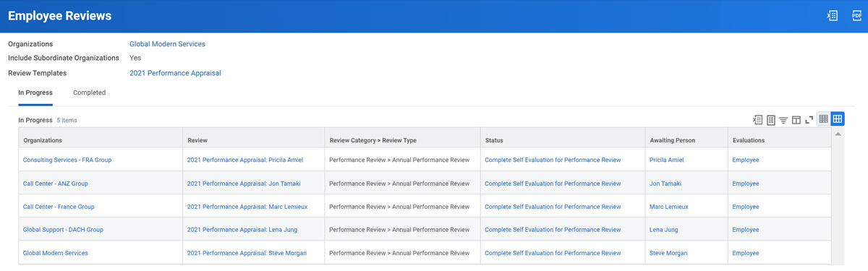Viewport: 868px width, 271px height.
Task: Switch to the compact grid density view
Action: tap(823, 119)
